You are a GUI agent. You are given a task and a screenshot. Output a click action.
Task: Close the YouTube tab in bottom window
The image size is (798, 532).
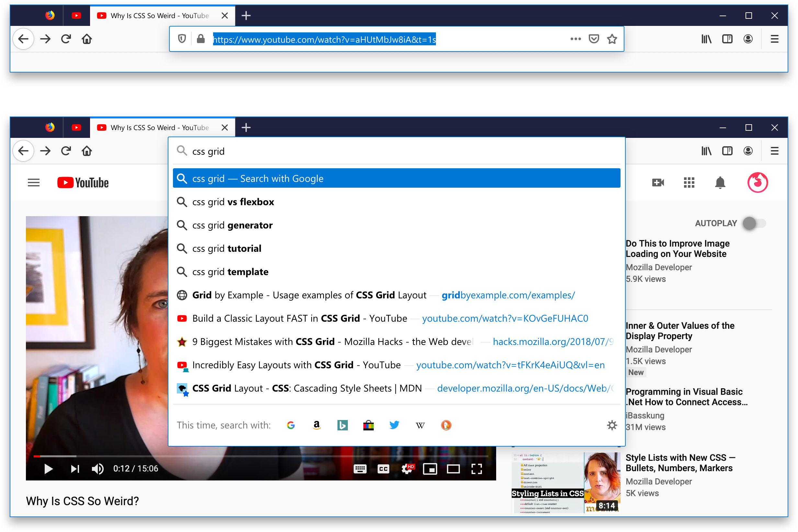click(x=224, y=127)
